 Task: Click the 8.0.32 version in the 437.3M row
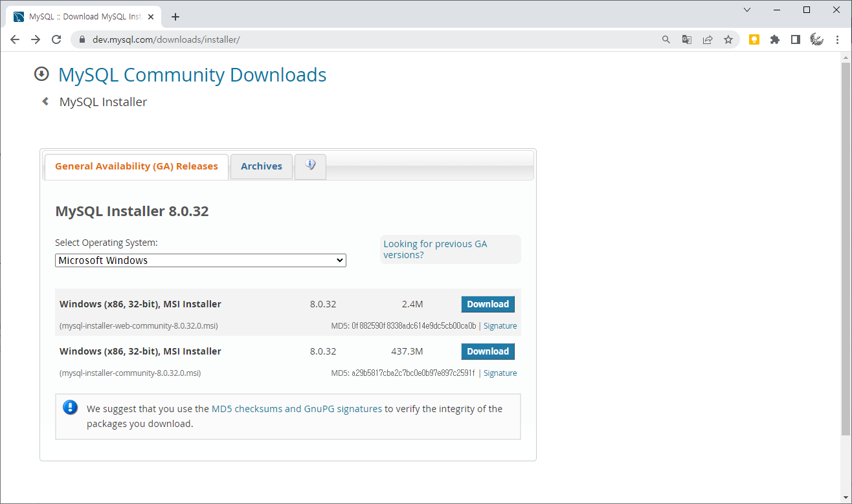point(323,351)
